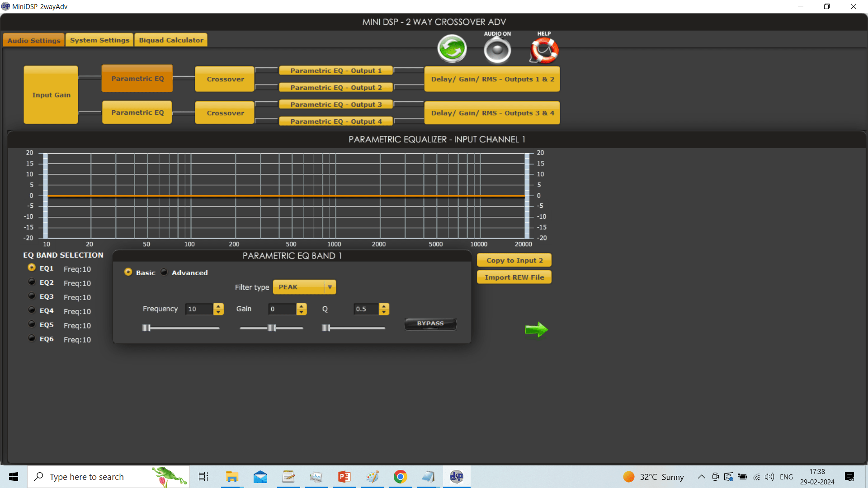
Task: Open the Help lifebuoy icon
Action: pyautogui.click(x=544, y=50)
